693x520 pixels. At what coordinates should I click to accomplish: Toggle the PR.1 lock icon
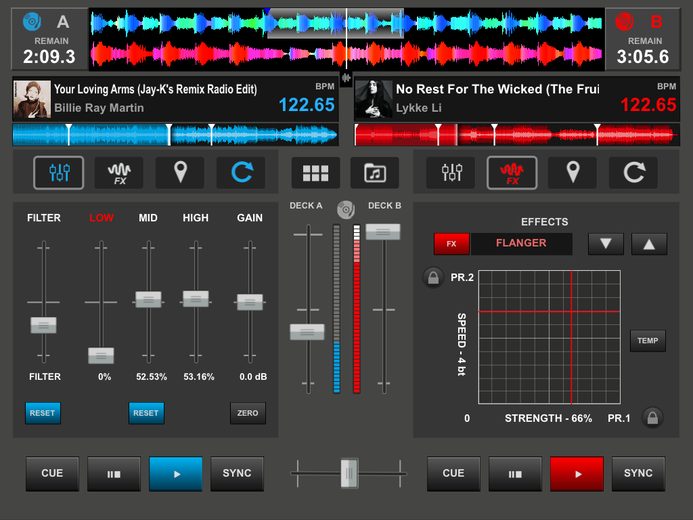coord(652,417)
